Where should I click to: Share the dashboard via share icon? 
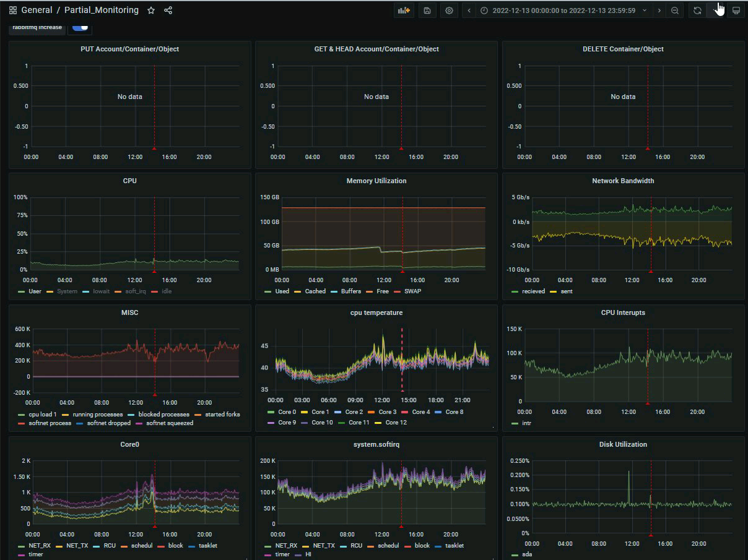pyautogui.click(x=168, y=11)
